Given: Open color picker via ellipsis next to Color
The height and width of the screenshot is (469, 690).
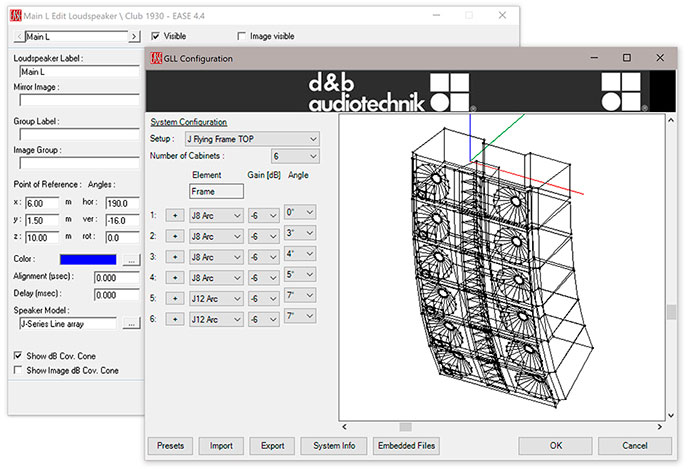Looking at the screenshot, I should pyautogui.click(x=131, y=260).
